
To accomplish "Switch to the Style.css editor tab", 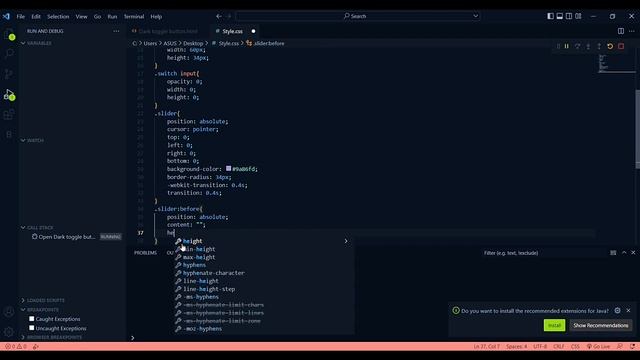I will (x=233, y=31).
